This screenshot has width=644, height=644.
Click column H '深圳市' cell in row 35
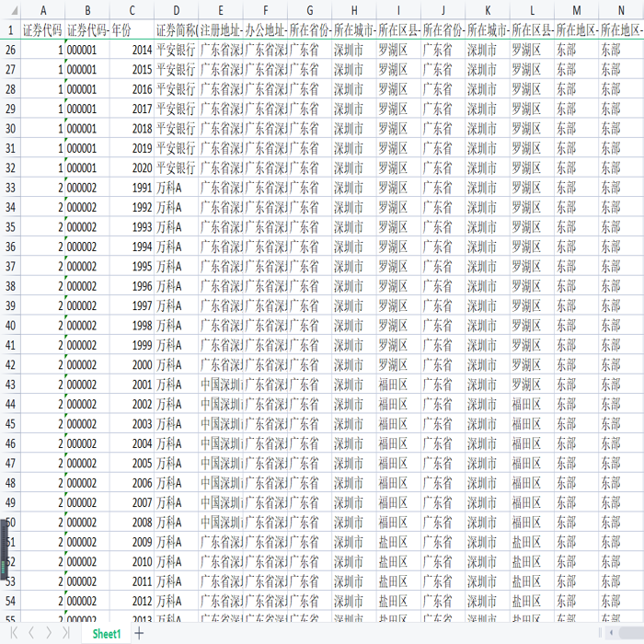[354, 227]
